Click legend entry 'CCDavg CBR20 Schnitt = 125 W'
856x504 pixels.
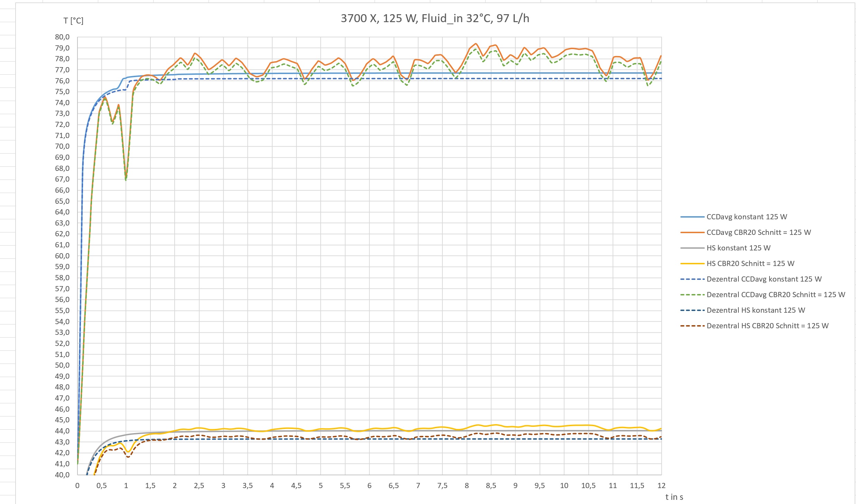758,232
